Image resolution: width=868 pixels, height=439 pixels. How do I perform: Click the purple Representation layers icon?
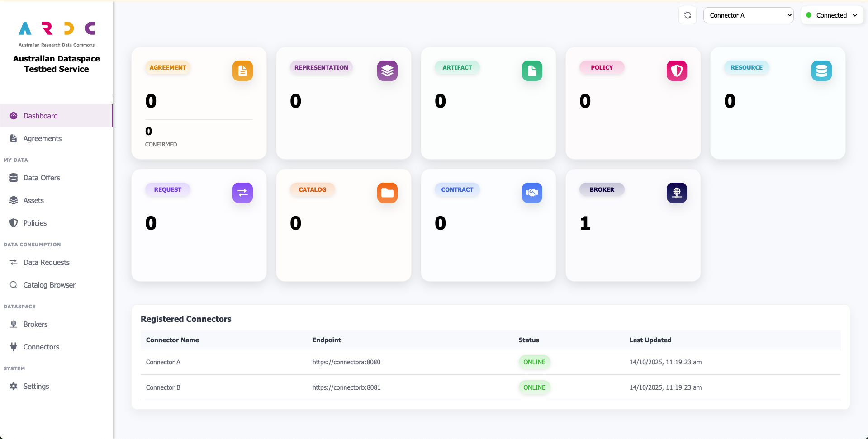387,71
